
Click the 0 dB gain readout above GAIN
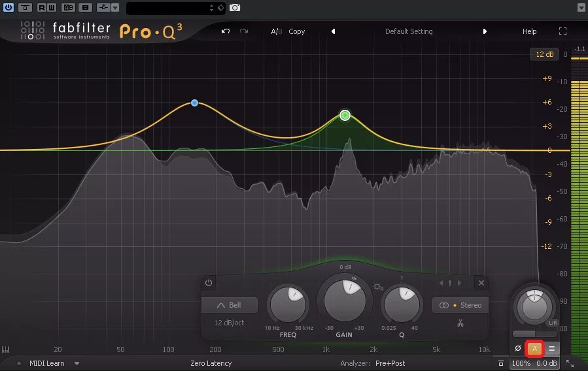(x=345, y=267)
